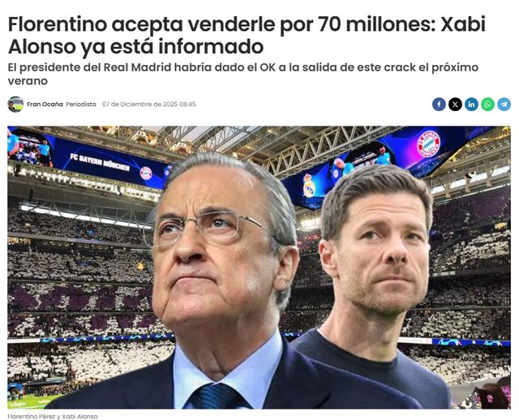This screenshot has height=420, width=519.
Task: Share article via Telegram
Action: click(504, 105)
